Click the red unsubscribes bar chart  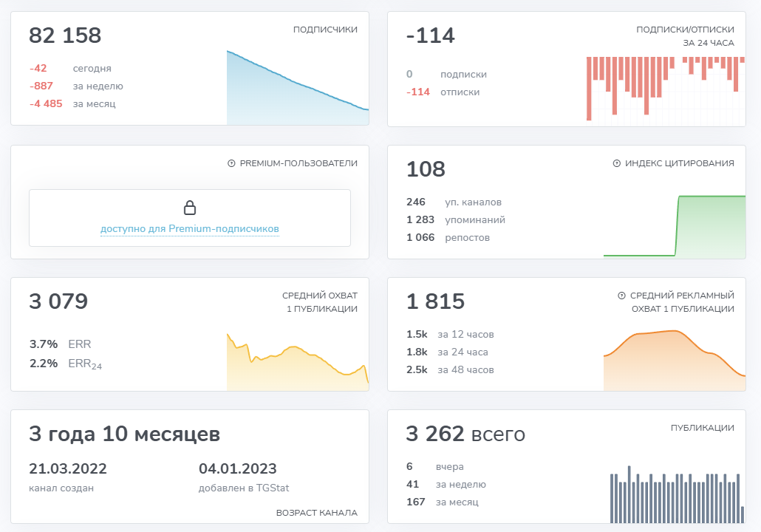[x=666, y=89]
